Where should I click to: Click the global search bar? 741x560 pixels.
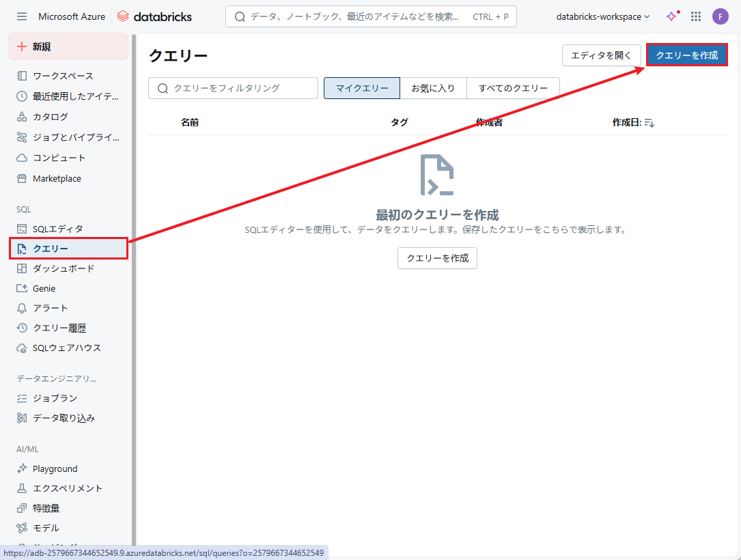(371, 16)
